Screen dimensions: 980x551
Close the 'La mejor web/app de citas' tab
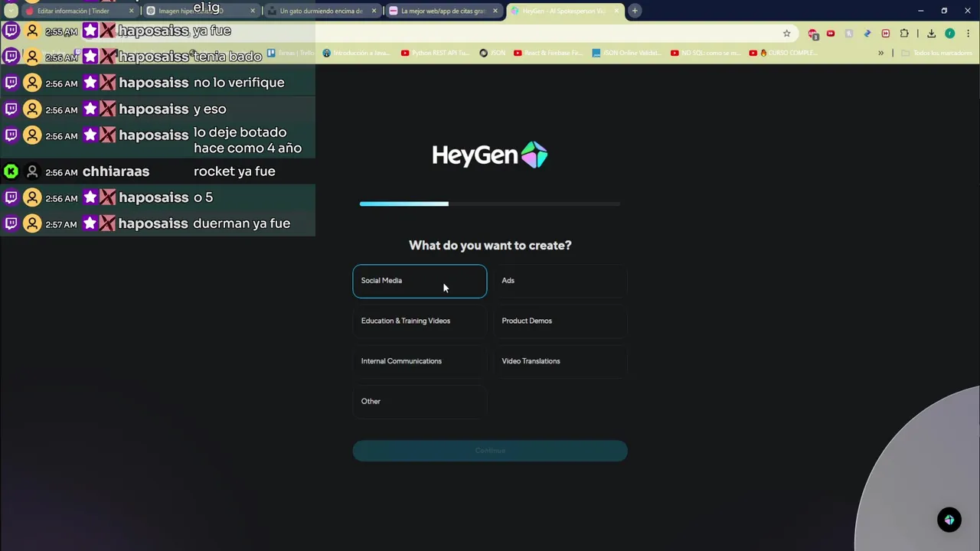(x=495, y=11)
